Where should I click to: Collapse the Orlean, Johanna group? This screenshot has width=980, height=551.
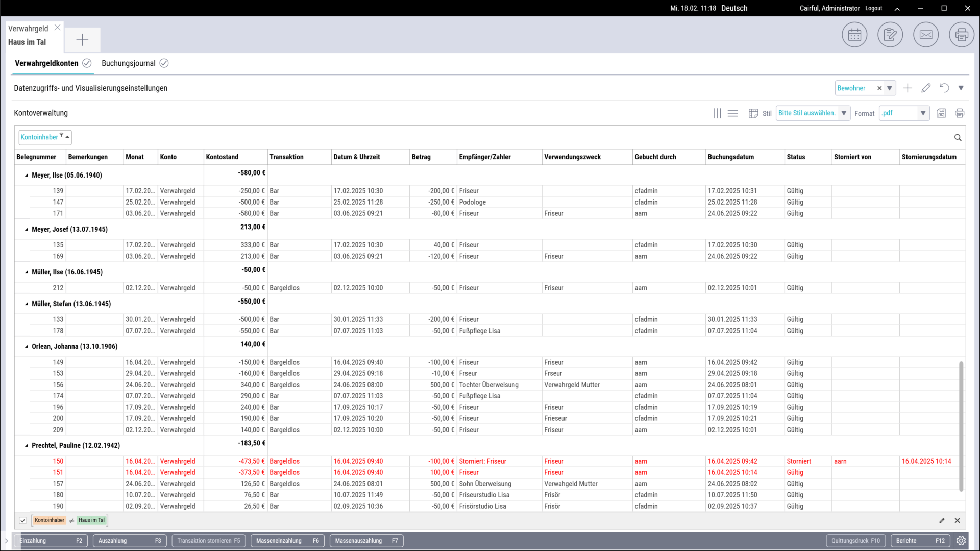click(x=27, y=347)
